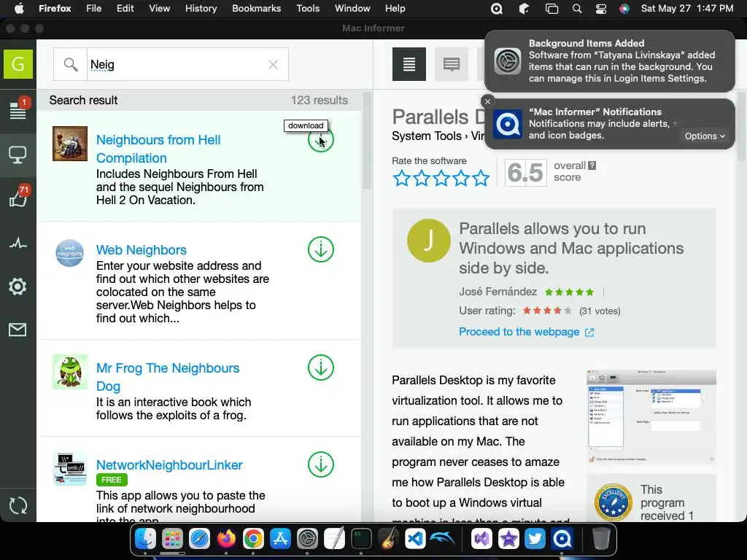The height and width of the screenshot is (560, 747).
Task: Rate the software five stars
Action: pyautogui.click(x=481, y=178)
